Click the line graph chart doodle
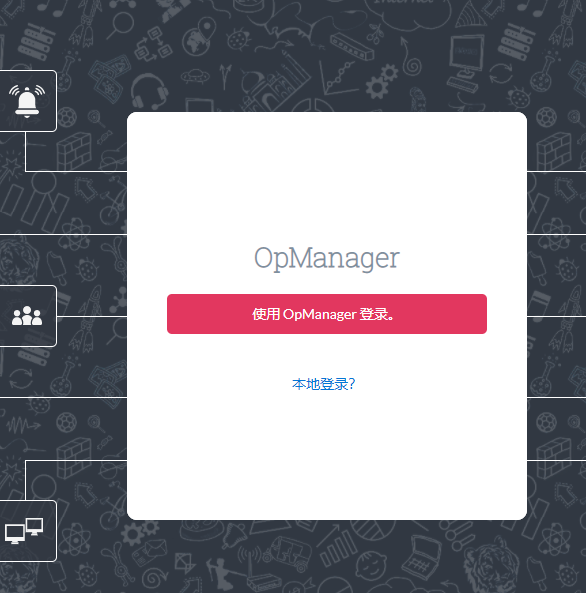 tap(338, 78)
